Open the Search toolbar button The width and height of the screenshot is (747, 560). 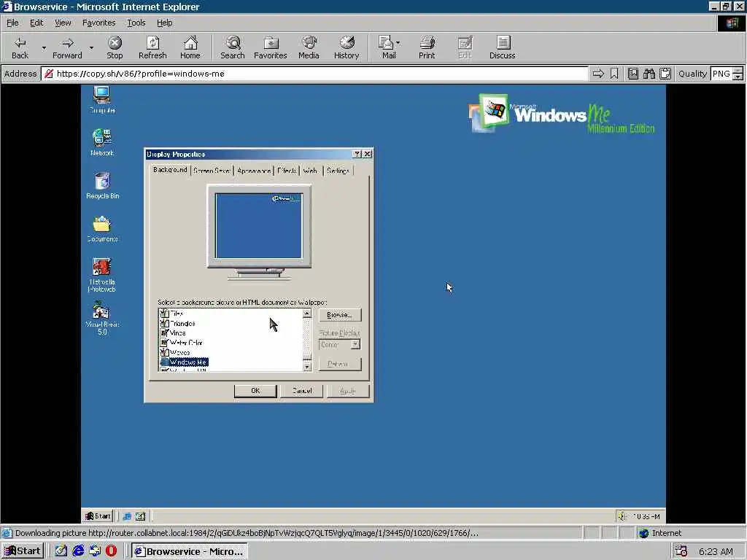click(x=233, y=47)
